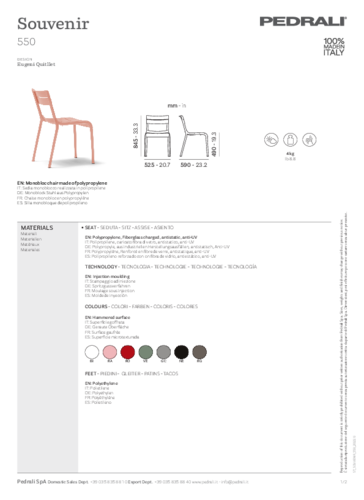Select the black colour swatch
The width and height of the screenshot is (364, 500).
(182, 352)
